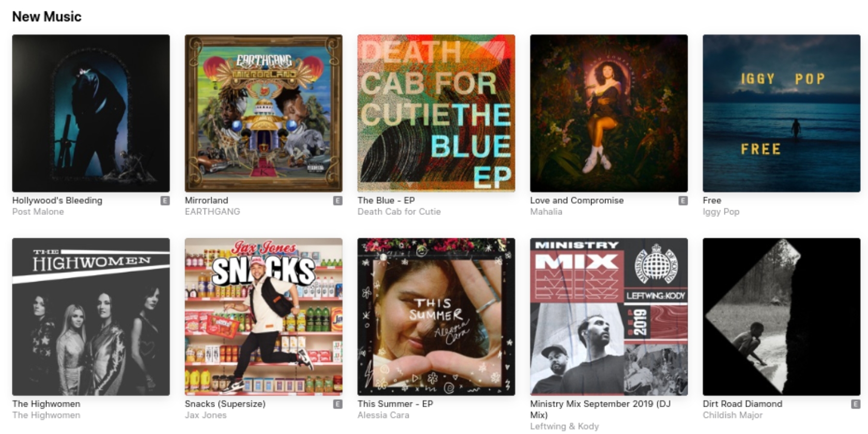
Task: Click explicit icon beside Love and Compromise
Action: coord(683,200)
